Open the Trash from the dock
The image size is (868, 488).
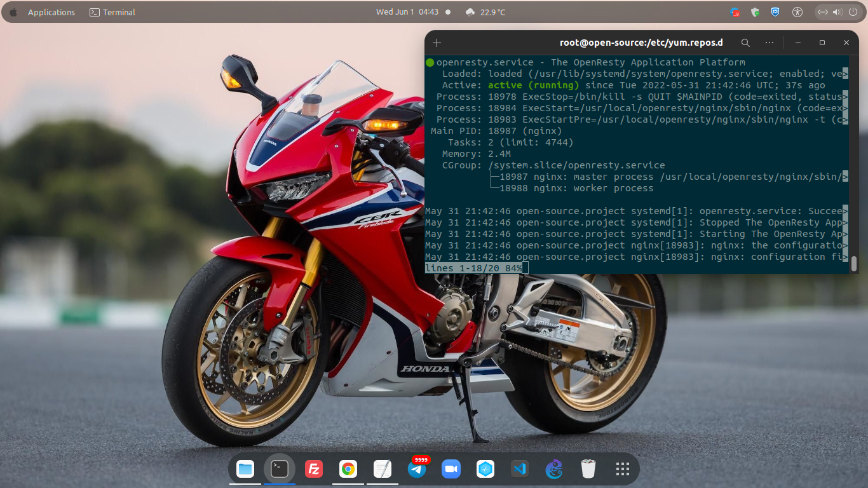pos(588,470)
